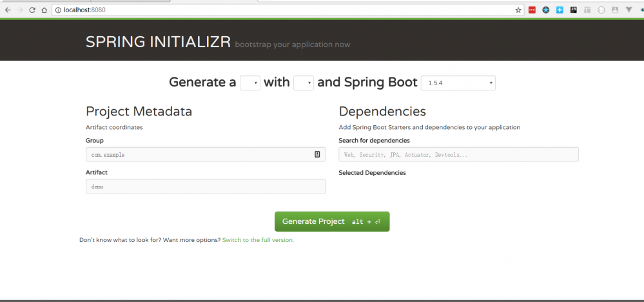Open the red LastPass extension

click(532, 10)
